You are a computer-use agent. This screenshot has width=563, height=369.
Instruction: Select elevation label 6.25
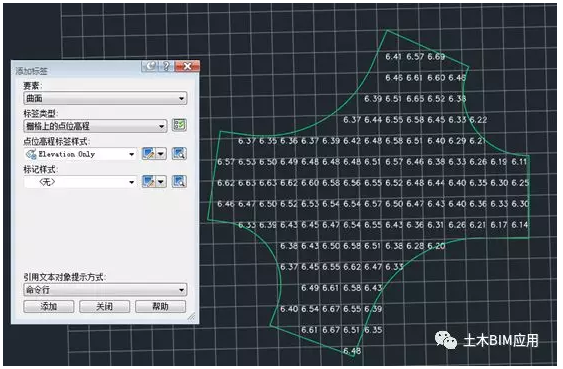coord(520,183)
